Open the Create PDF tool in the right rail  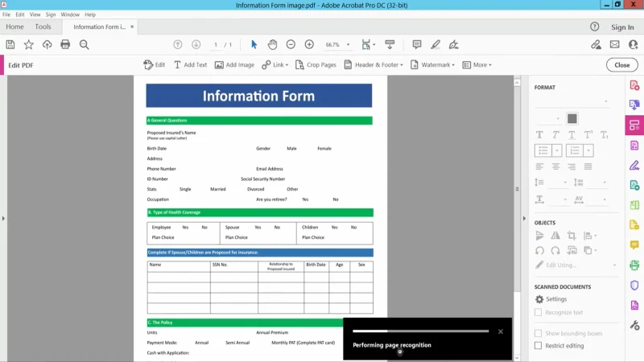click(634, 85)
